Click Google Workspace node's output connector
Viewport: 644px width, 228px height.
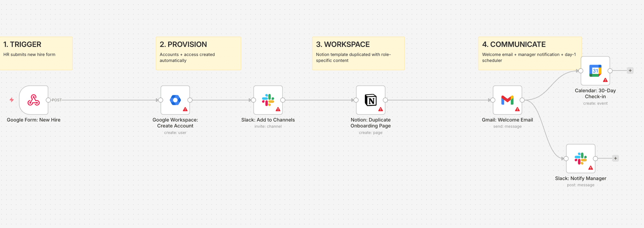(190, 100)
